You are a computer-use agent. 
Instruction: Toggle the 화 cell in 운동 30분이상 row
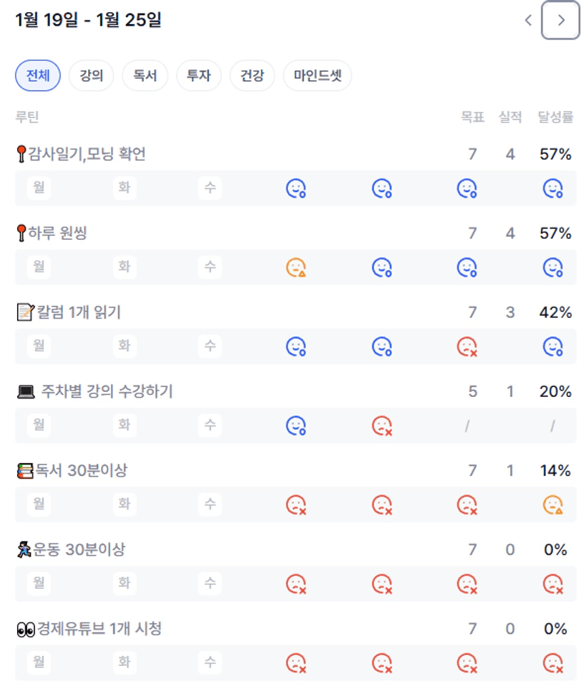124,584
